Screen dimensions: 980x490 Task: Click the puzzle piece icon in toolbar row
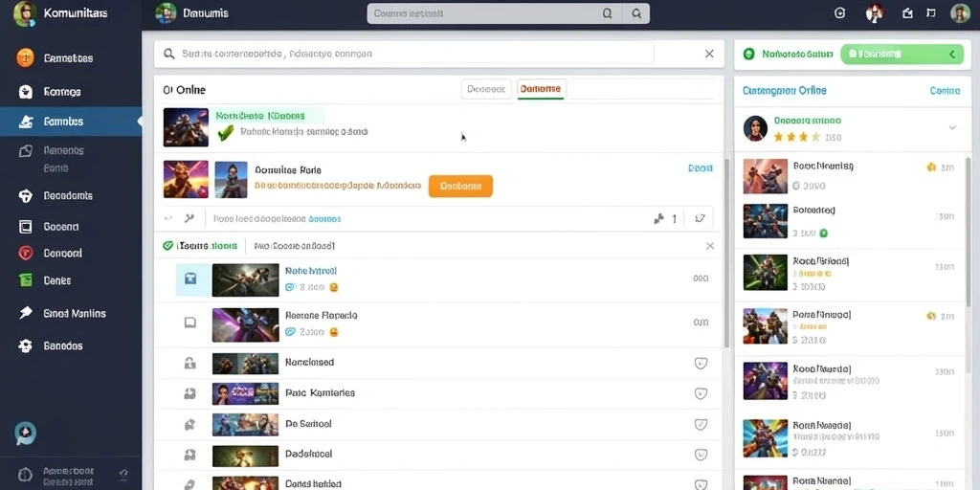point(658,219)
